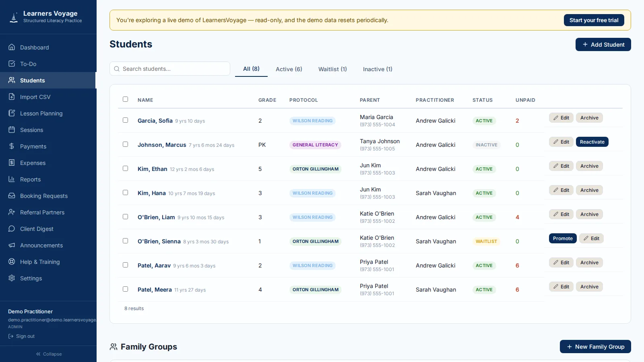Open Import CSV file icon

coord(12,97)
